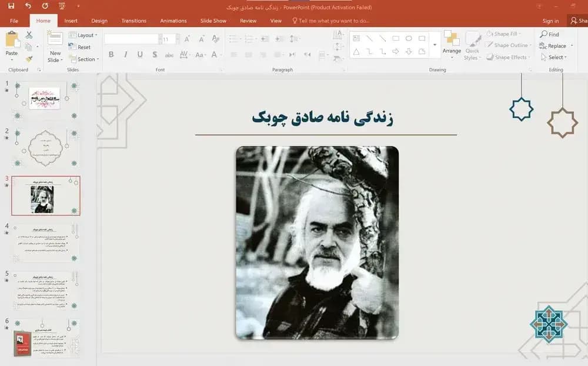Cut selection with the scissors icon
Screen dimensions: 588x366
[29, 35]
